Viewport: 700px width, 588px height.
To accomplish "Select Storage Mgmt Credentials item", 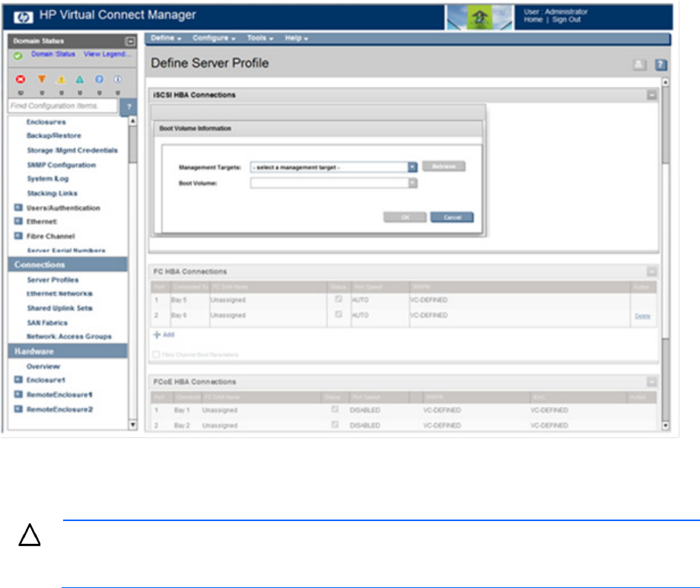I will [x=72, y=151].
